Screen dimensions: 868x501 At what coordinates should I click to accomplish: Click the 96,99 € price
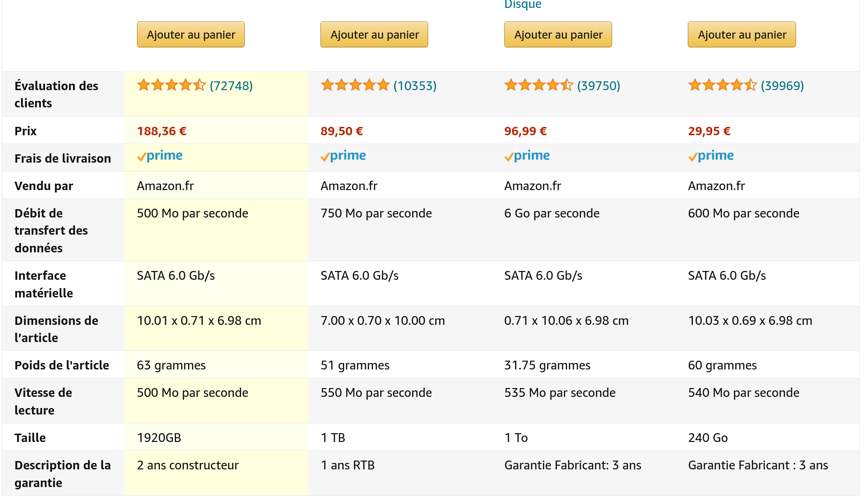pos(525,132)
